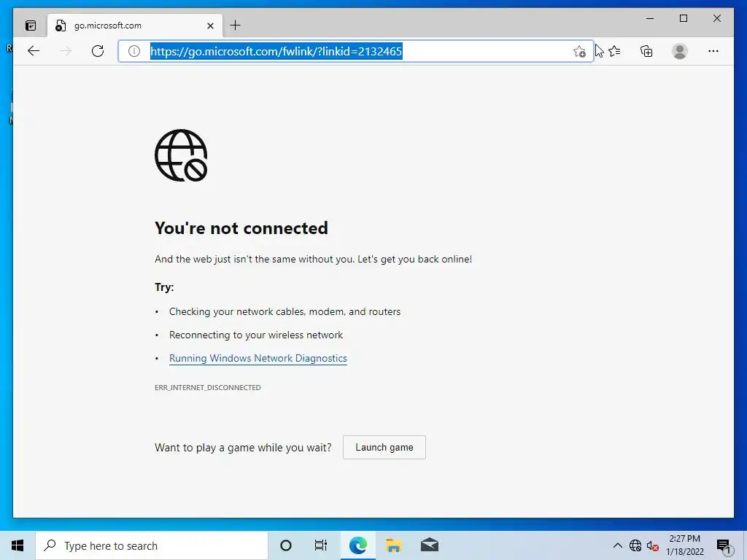Click Checking your network cables text
The width and height of the screenshot is (747, 560).
point(285,311)
